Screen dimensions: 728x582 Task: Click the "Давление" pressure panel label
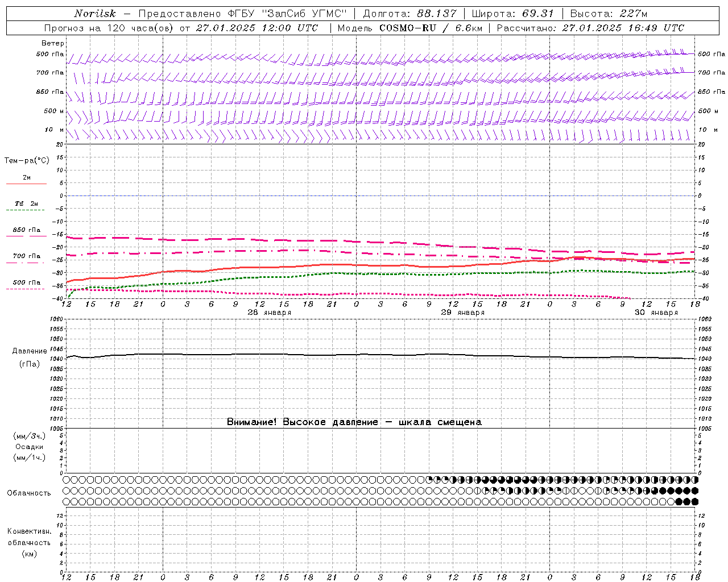(30, 351)
